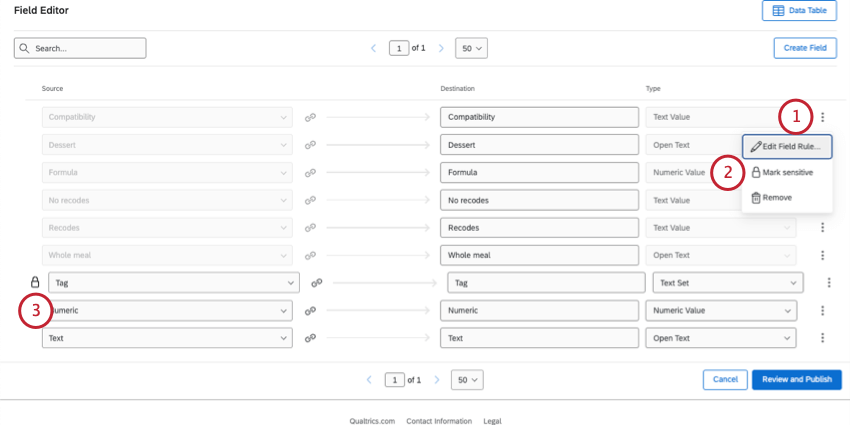The height and width of the screenshot is (425, 850).
Task: Open the three-dot menu for the Whole meal row
Action: (822, 255)
